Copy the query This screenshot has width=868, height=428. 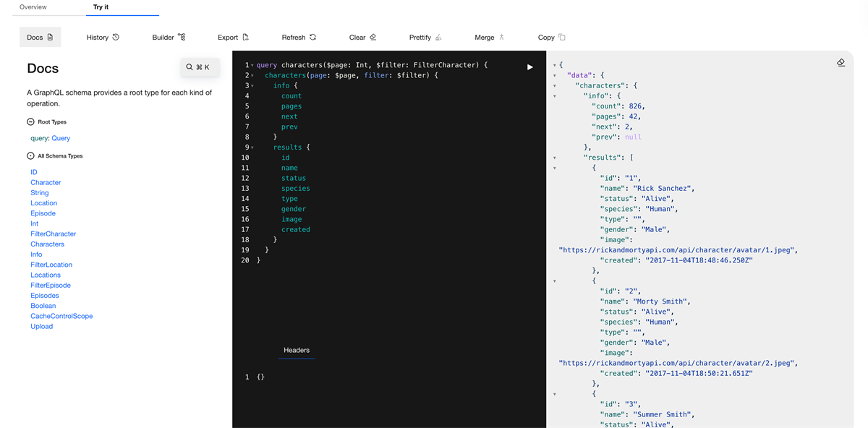coord(551,37)
